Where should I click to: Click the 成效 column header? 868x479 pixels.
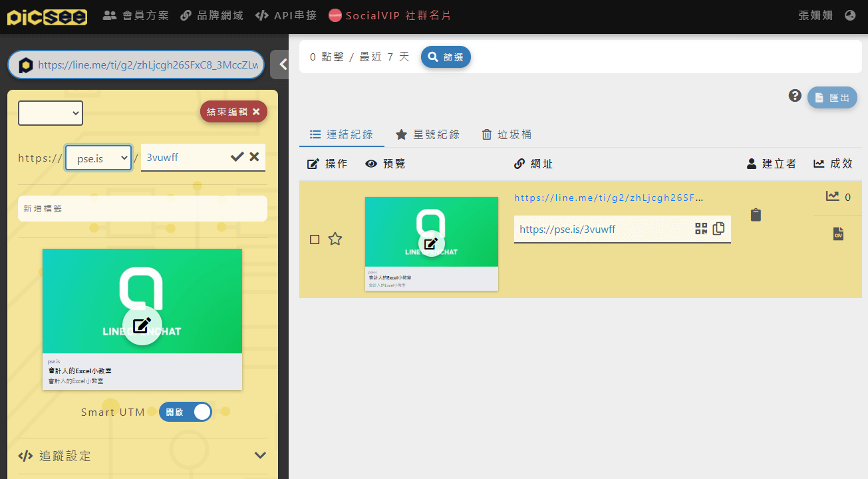point(833,164)
